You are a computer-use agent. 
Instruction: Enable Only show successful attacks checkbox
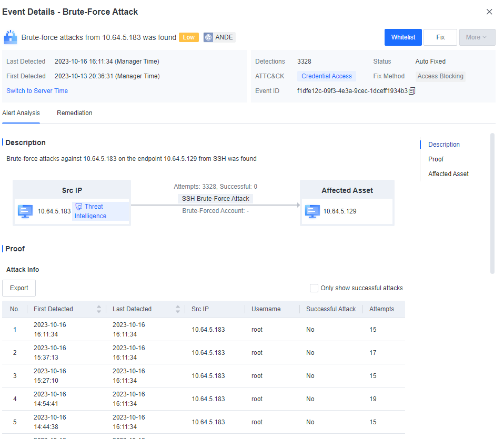tap(314, 288)
